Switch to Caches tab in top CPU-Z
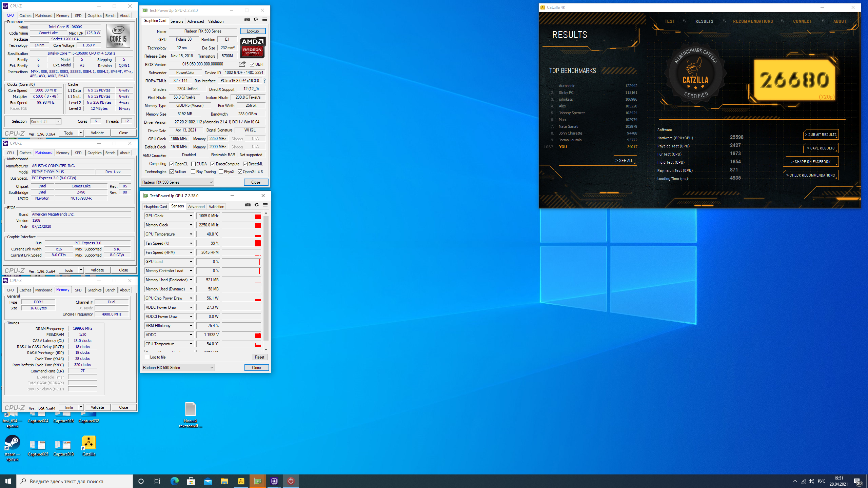868x488 pixels. [x=25, y=16]
